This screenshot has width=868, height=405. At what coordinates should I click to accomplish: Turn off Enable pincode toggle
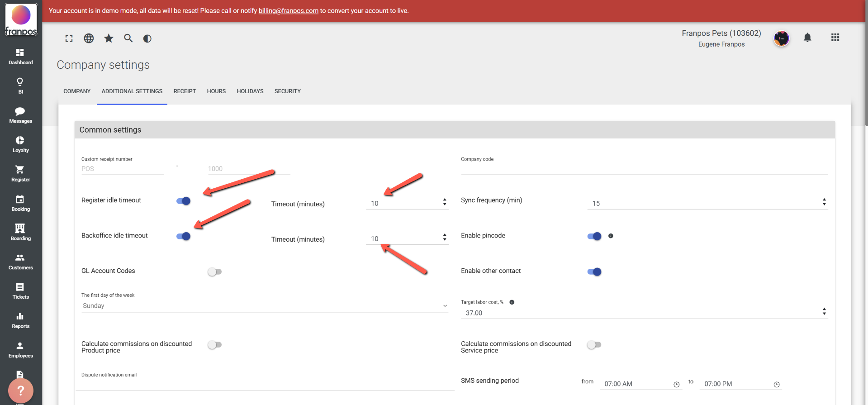pos(594,236)
